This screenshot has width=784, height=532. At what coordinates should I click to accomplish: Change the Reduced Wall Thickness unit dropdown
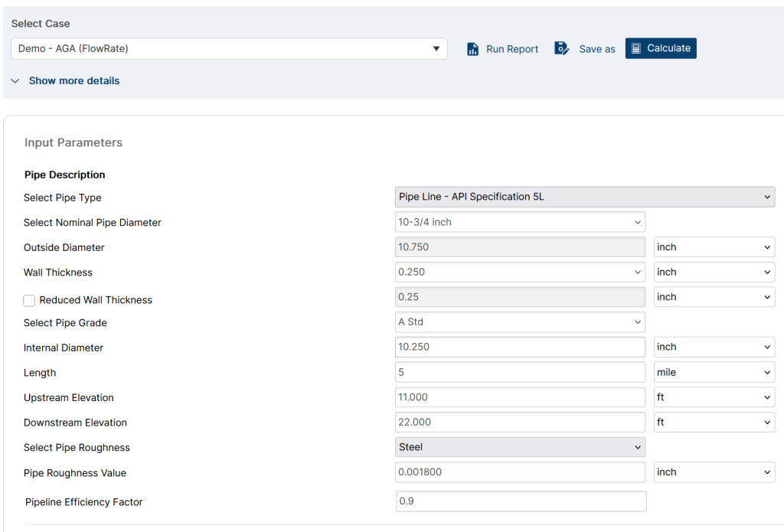[714, 297]
